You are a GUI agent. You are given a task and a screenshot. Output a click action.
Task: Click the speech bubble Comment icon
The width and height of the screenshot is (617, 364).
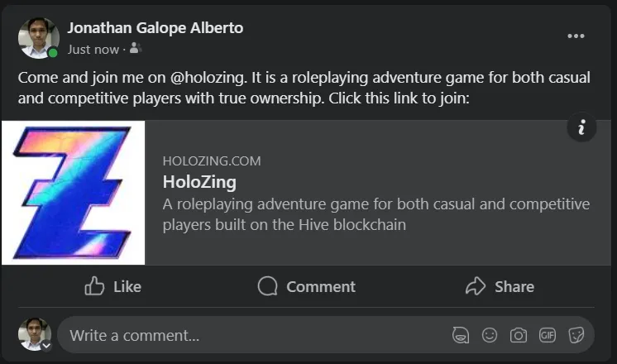(268, 286)
